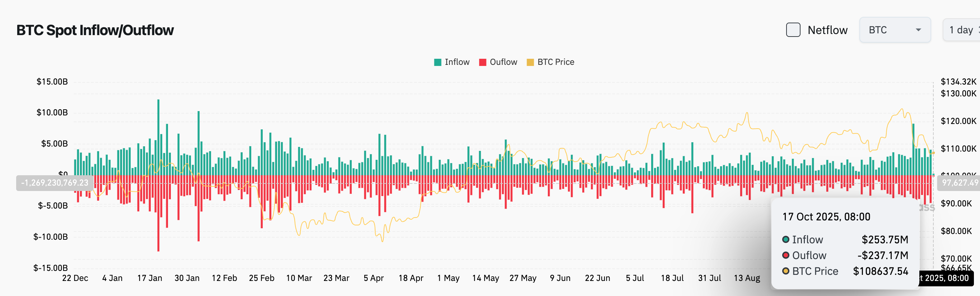Click the yellow BTC Price tooltip marker
Screen dimensions: 980x296
tap(785, 271)
